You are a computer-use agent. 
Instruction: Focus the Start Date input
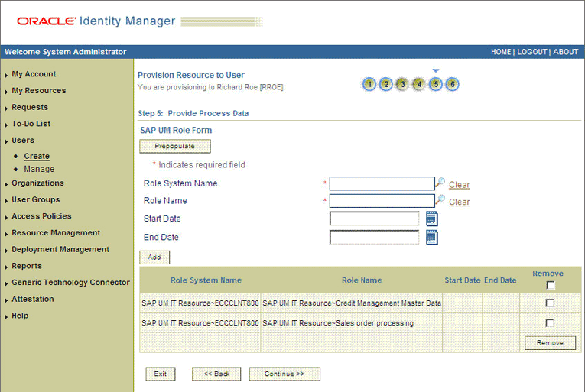tap(374, 219)
